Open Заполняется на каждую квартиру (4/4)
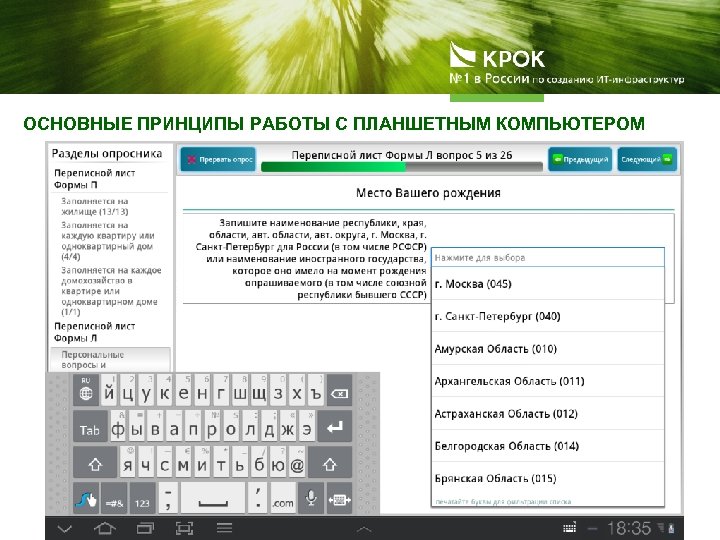The width and height of the screenshot is (720, 540). (108, 241)
